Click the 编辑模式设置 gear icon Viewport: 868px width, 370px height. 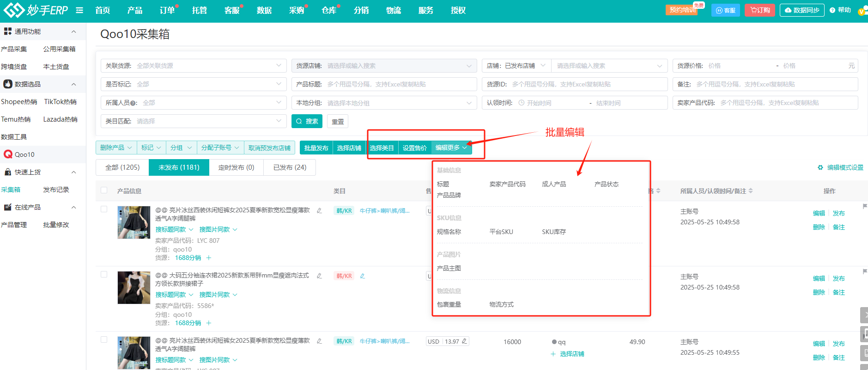click(820, 167)
